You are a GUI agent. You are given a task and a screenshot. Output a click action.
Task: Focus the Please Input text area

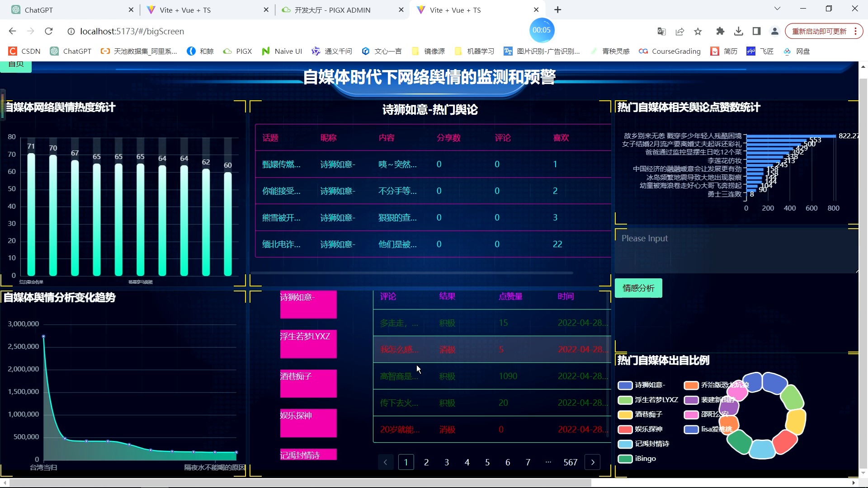tap(736, 251)
